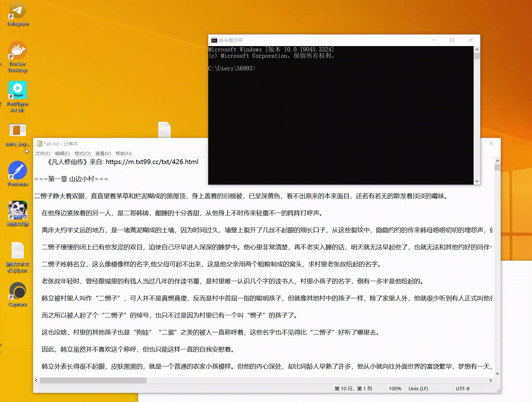Click the m.txt99.cc URL text in Notepad

[152, 162]
